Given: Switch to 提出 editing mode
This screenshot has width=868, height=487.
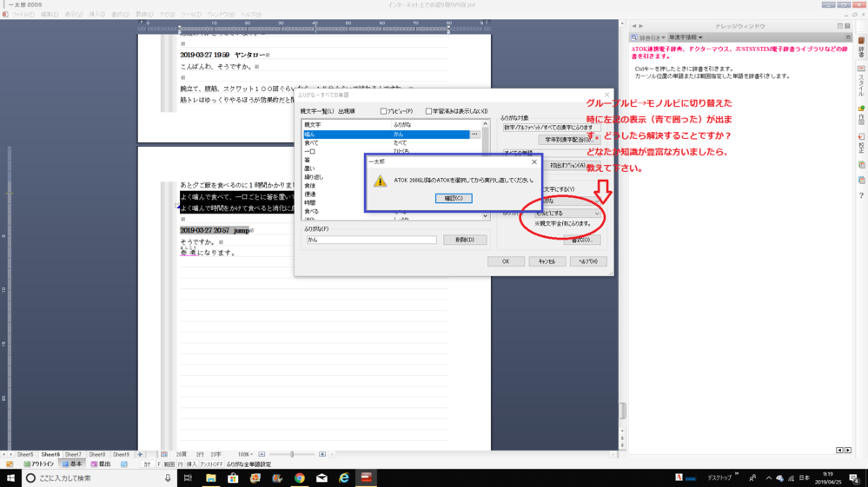Looking at the screenshot, I should (101, 464).
